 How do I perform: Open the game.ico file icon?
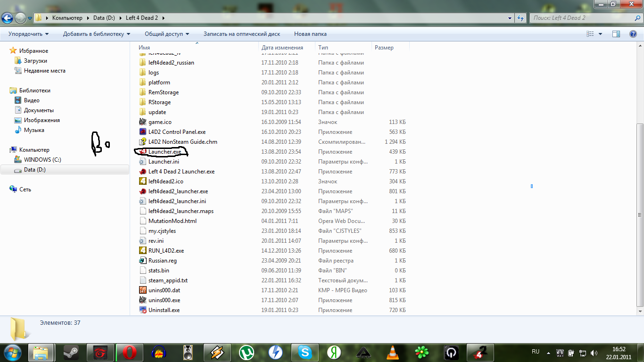pos(143,122)
